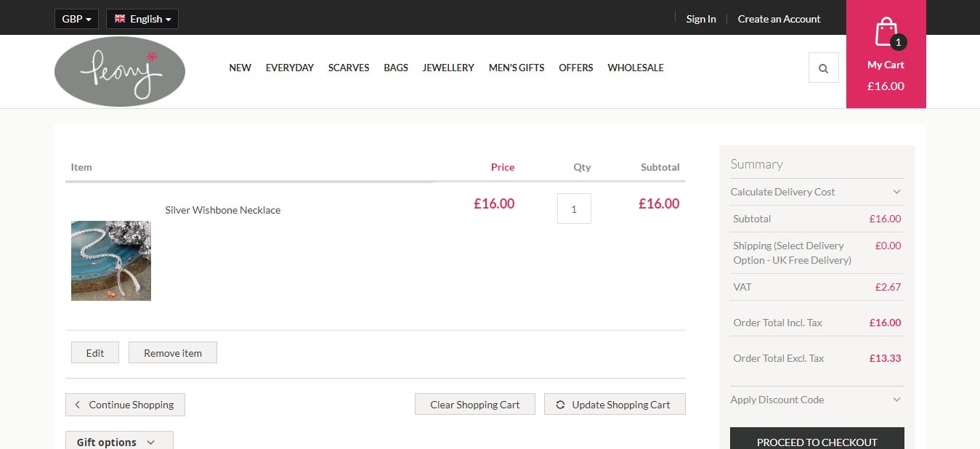Open the BAGS menu category
Image resolution: width=980 pixels, height=449 pixels.
click(x=396, y=68)
